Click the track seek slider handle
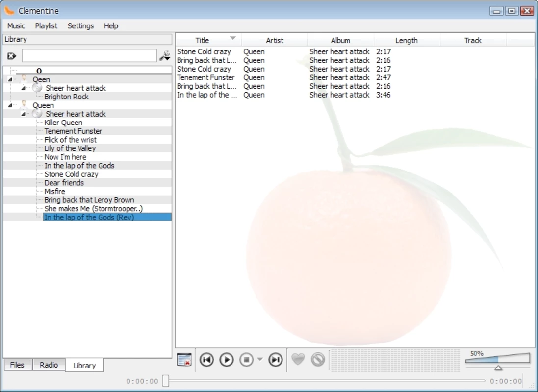This screenshot has height=392, width=538. tap(166, 380)
